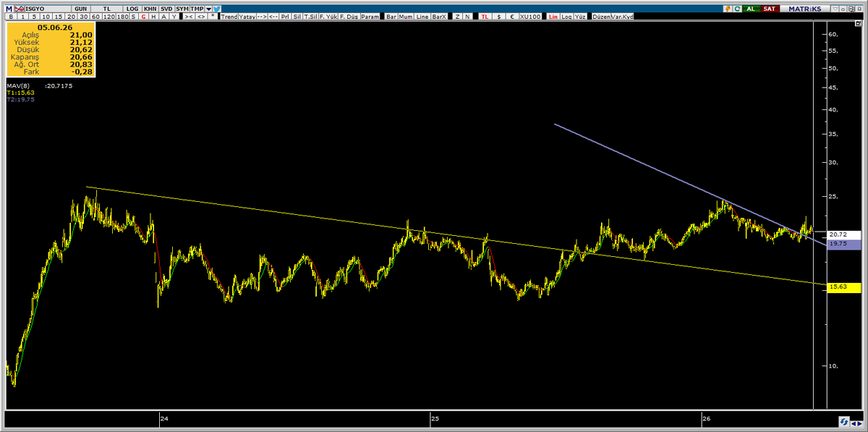Screen dimensions: 868x432
Task: Select the 1 minute period
Action: click(23, 17)
